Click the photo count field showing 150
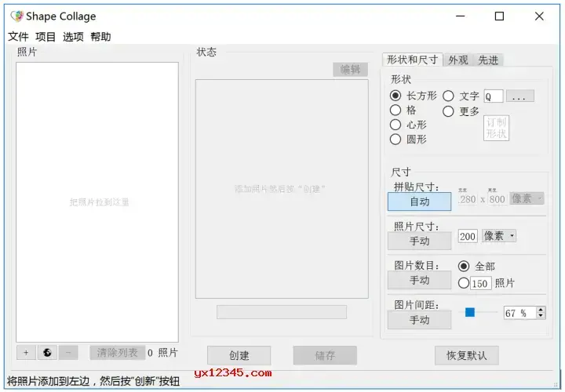565x392 pixels. 481,283
